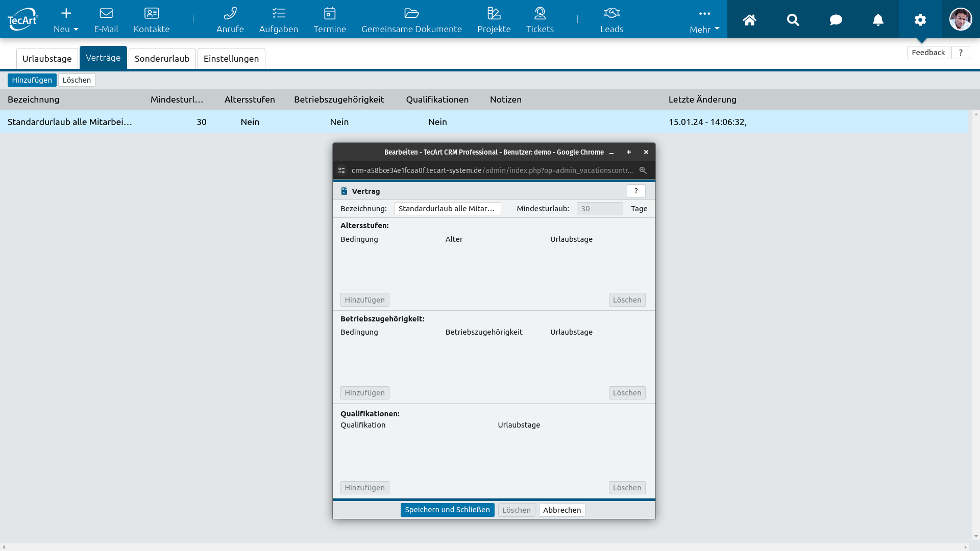Click the notifications bell icon
The width and height of the screenshot is (980, 551).
click(878, 20)
